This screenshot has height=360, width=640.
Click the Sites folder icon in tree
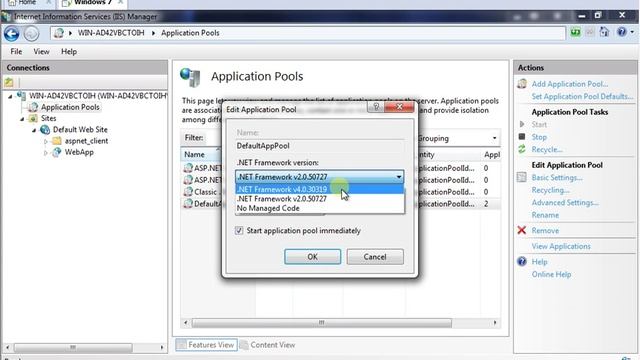[33, 118]
